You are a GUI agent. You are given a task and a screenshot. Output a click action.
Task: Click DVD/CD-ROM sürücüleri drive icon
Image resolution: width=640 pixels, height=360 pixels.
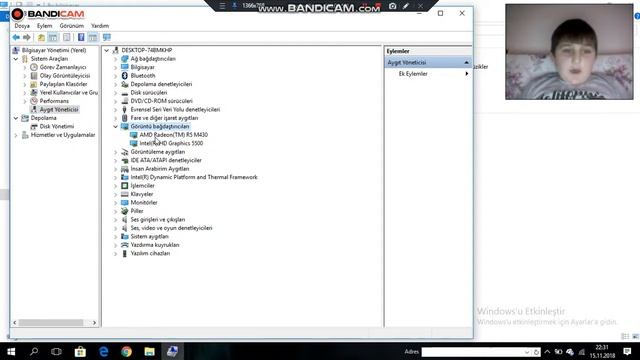click(x=124, y=101)
